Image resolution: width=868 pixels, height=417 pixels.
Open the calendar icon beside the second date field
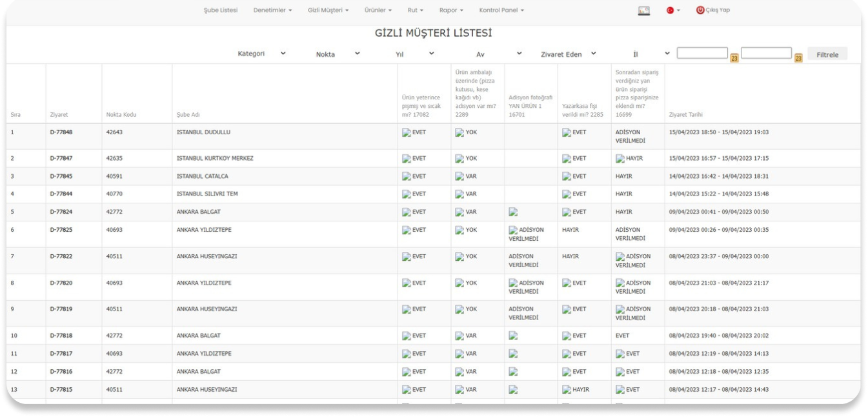click(798, 58)
